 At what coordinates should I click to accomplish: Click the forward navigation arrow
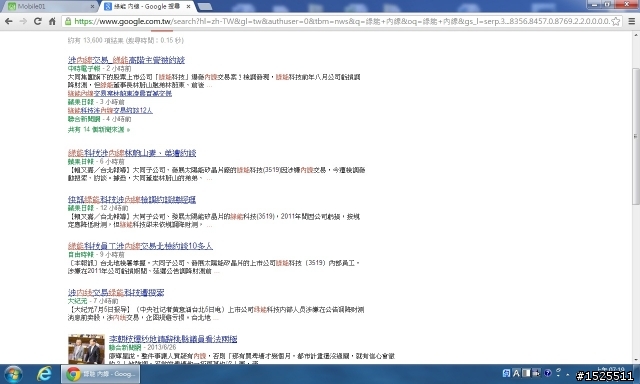coord(23,22)
